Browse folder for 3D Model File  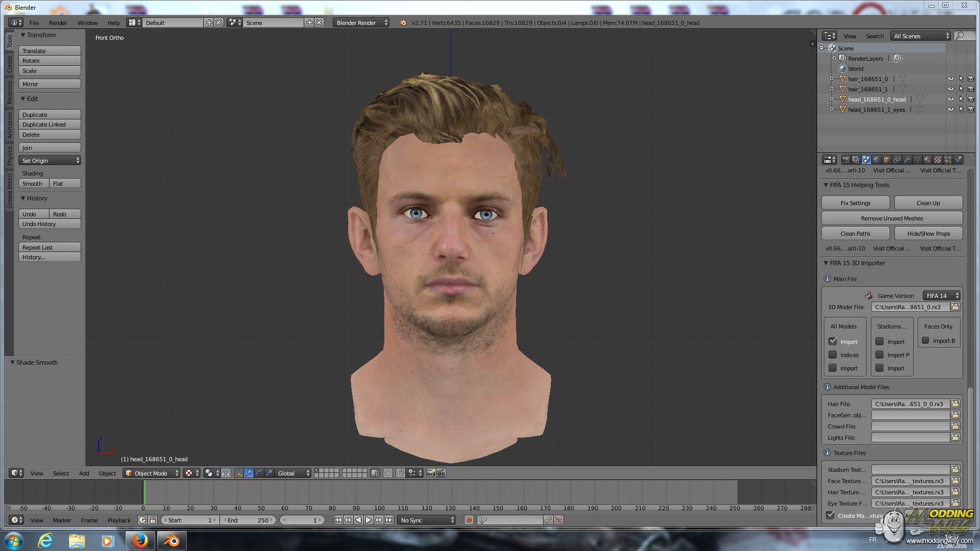[x=955, y=307]
